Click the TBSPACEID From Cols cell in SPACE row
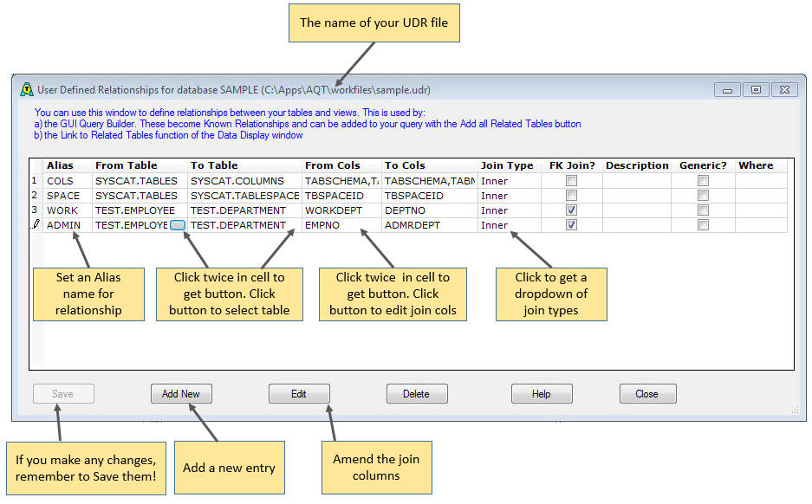The height and width of the screenshot is (504, 812). (x=341, y=196)
